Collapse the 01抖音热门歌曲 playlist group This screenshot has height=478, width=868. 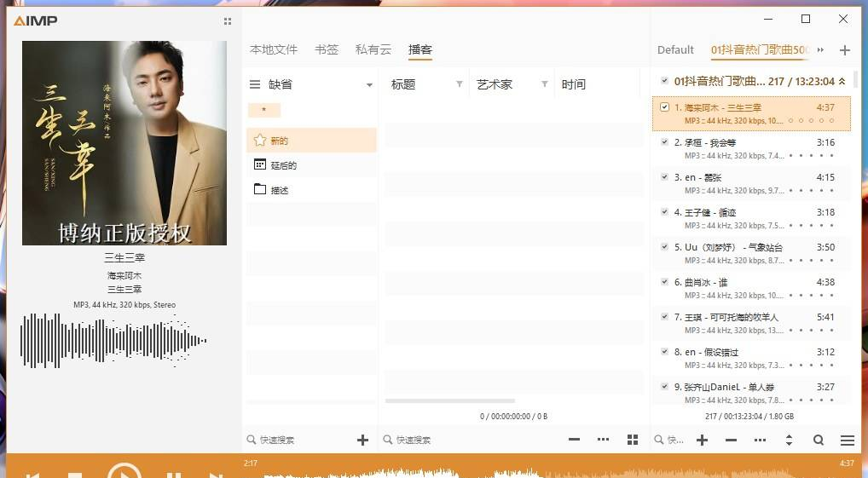point(842,82)
